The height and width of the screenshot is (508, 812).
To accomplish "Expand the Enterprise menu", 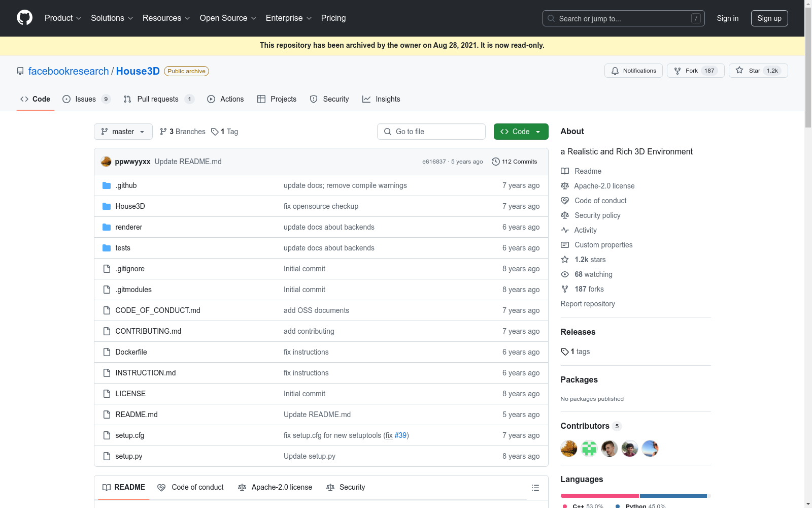I will (x=289, y=18).
